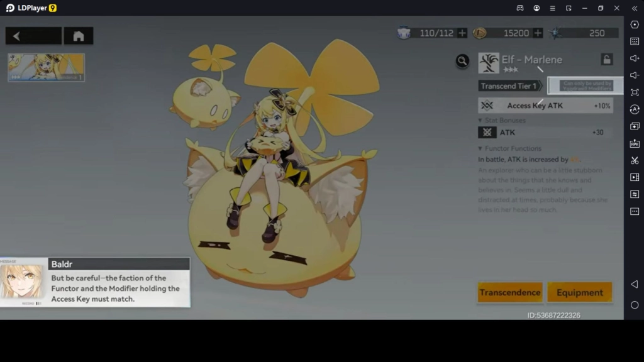The width and height of the screenshot is (644, 362).
Task: Click the Install APK icon
Action: click(x=635, y=143)
